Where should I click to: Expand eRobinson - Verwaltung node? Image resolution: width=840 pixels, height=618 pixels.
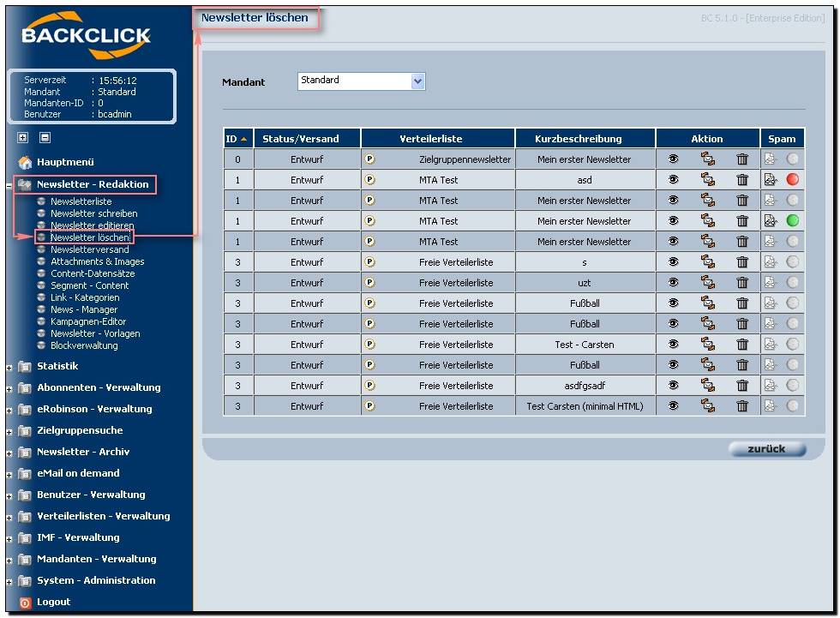[x=9, y=411]
